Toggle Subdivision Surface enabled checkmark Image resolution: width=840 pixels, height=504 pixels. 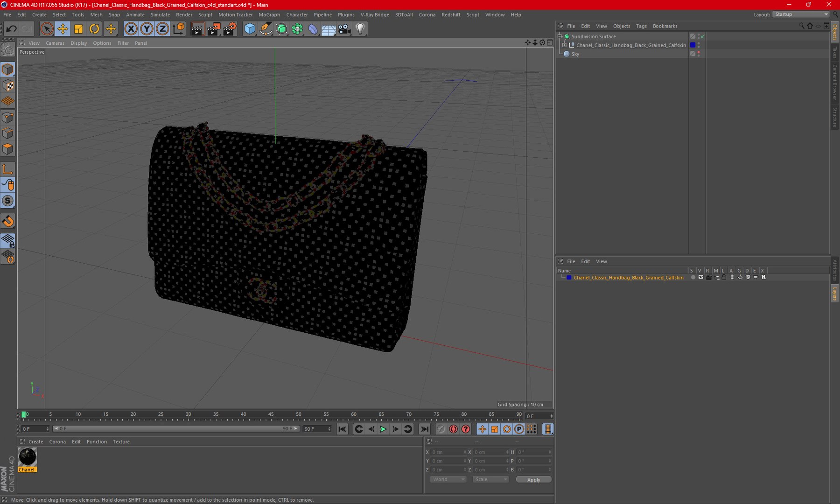click(702, 36)
